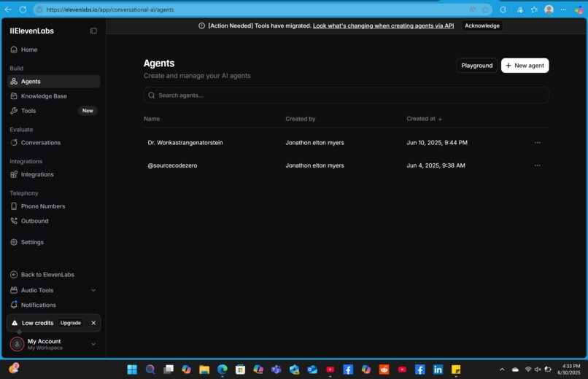This screenshot has height=379, width=588.
Task: Open browser favorites list icon
Action: point(534,9)
